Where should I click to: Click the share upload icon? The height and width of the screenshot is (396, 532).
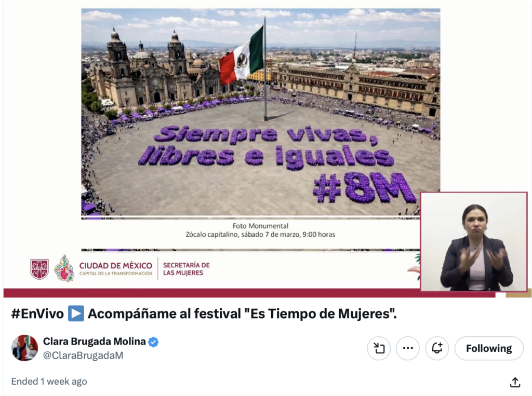(515, 382)
